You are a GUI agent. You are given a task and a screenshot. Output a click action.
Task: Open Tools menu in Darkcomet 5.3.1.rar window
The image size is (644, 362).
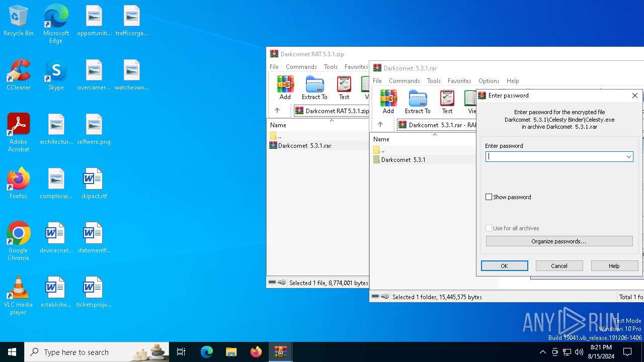point(434,81)
